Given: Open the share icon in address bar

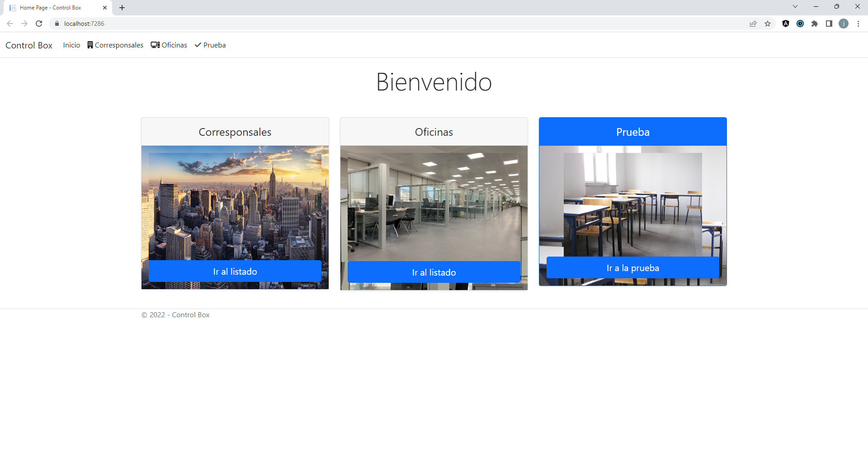Looking at the screenshot, I should [x=753, y=23].
